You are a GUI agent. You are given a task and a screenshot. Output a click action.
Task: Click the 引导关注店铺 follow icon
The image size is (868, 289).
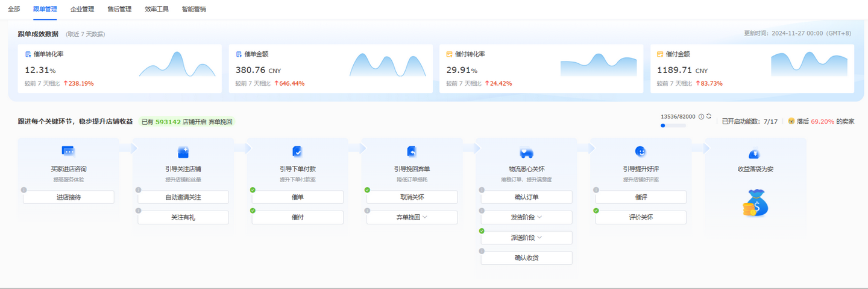pyautogui.click(x=183, y=152)
